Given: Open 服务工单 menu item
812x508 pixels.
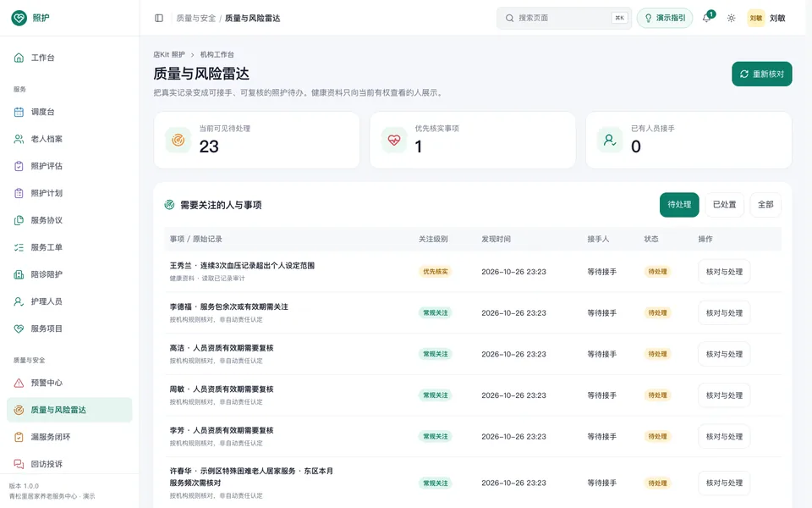Looking at the screenshot, I should coord(69,247).
